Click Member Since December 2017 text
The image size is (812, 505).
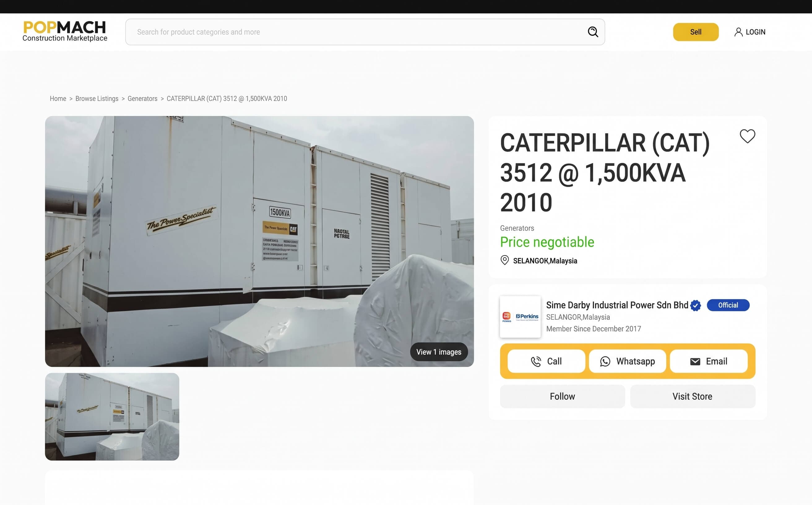coord(593,329)
